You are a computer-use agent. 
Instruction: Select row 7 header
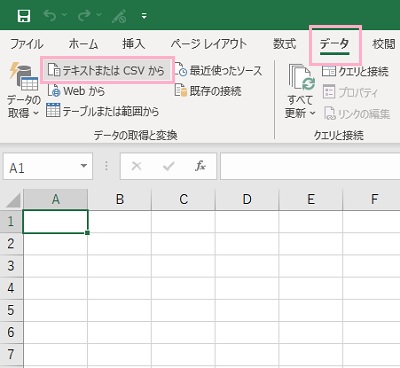pos(11,355)
